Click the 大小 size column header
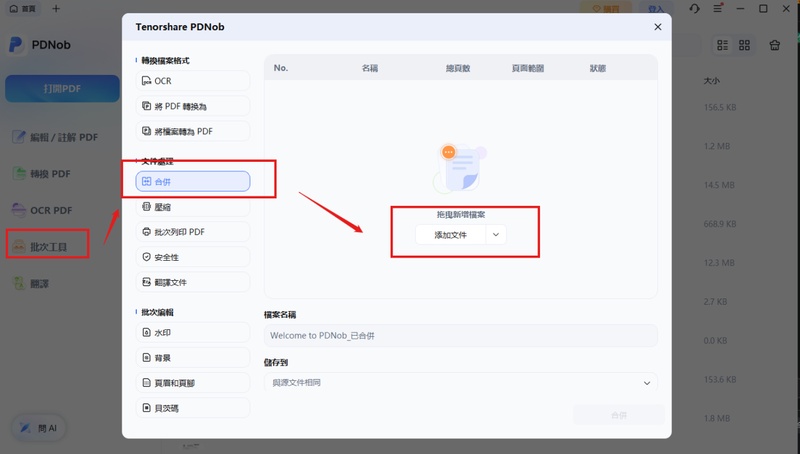The image size is (800, 454). [712, 81]
